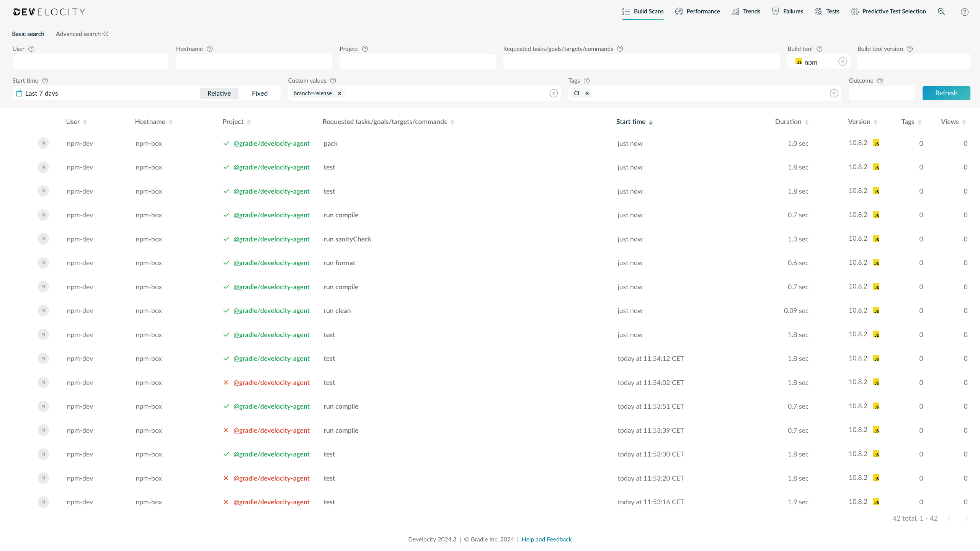Viewport: 980px width, 551px height.
Task: Sort table by Views column
Action: (953, 122)
